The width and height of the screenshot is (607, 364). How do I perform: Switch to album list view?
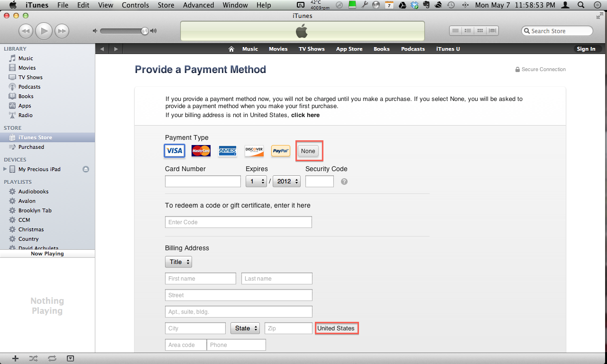point(468,31)
